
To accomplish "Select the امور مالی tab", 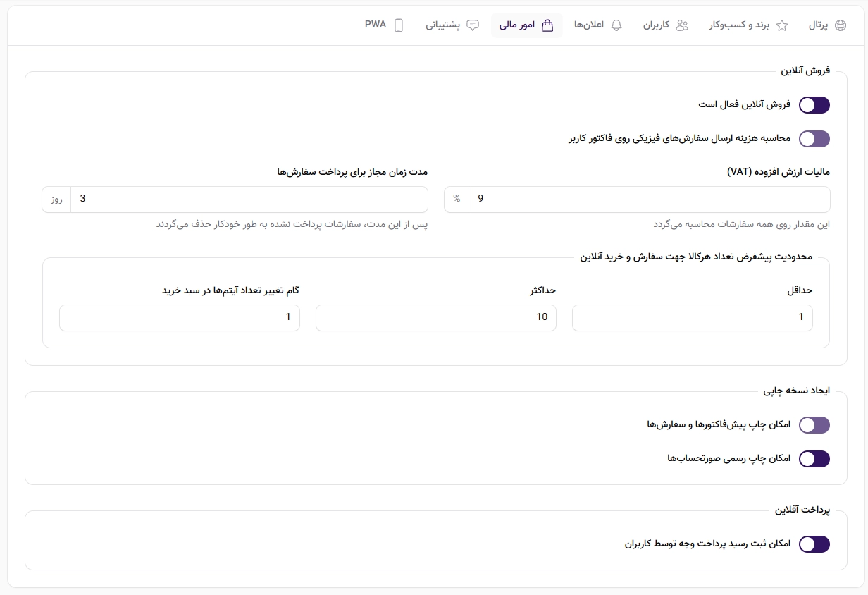I will coord(527,25).
